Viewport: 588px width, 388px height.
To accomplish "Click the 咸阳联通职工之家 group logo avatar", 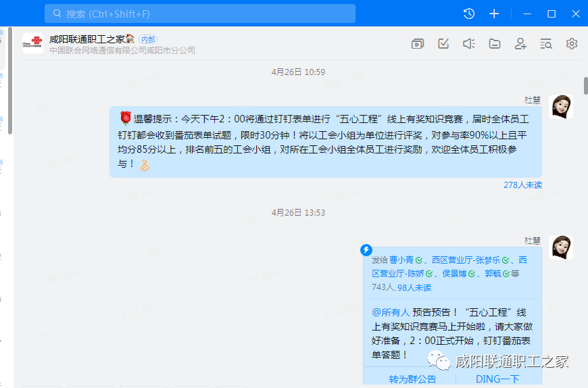I will [x=32, y=44].
